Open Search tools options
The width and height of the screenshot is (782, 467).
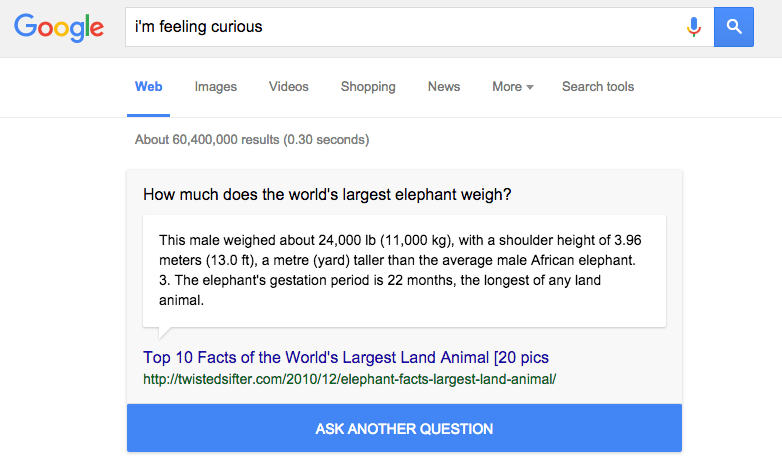598,87
